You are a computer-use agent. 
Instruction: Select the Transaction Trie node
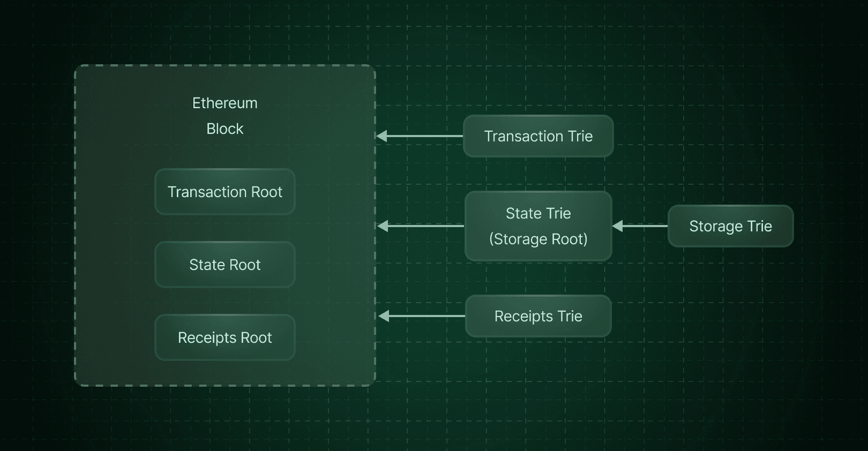[538, 136]
